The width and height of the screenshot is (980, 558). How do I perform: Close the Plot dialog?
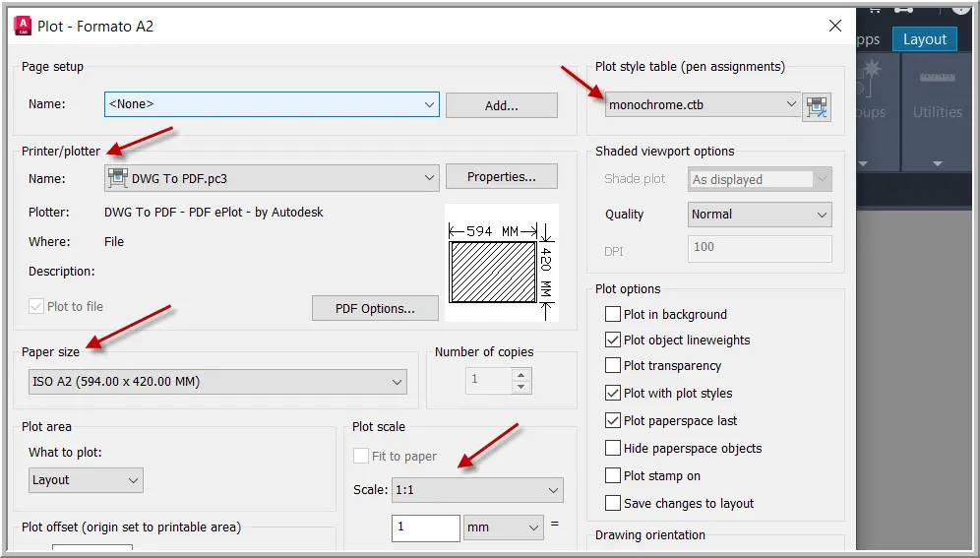pyautogui.click(x=835, y=26)
